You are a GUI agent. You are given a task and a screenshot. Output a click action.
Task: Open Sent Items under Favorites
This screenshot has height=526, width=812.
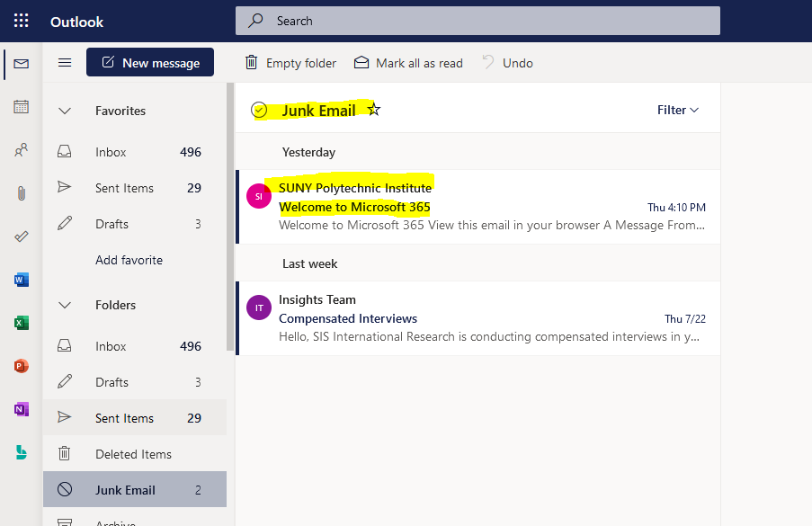135,188
